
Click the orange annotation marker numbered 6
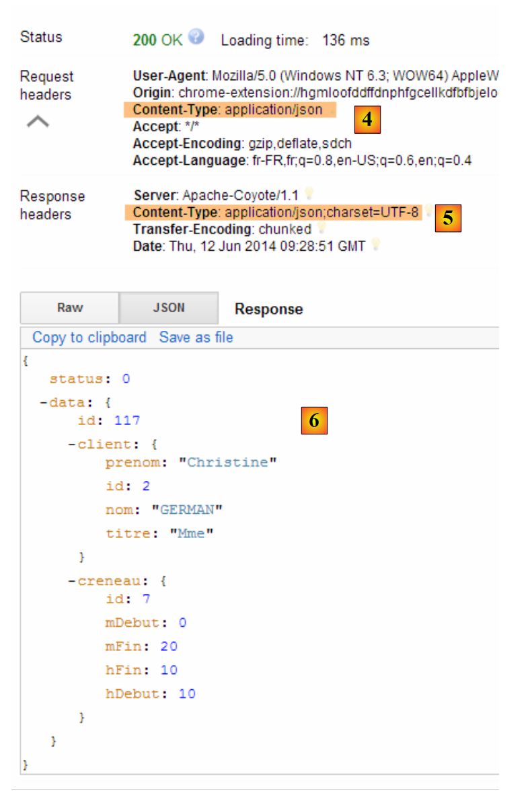coord(313,420)
